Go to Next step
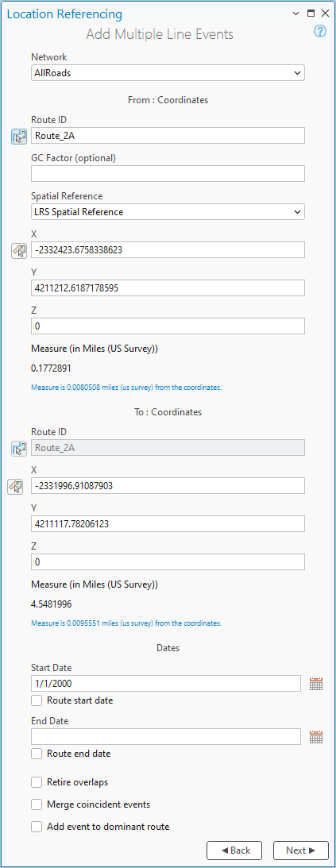The image size is (336, 868). 300,851
